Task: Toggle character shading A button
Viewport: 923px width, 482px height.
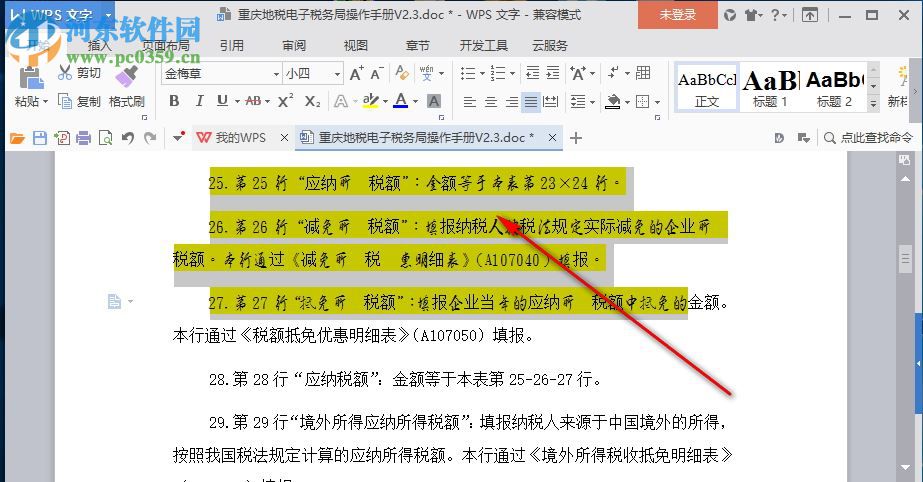Action: (x=434, y=101)
